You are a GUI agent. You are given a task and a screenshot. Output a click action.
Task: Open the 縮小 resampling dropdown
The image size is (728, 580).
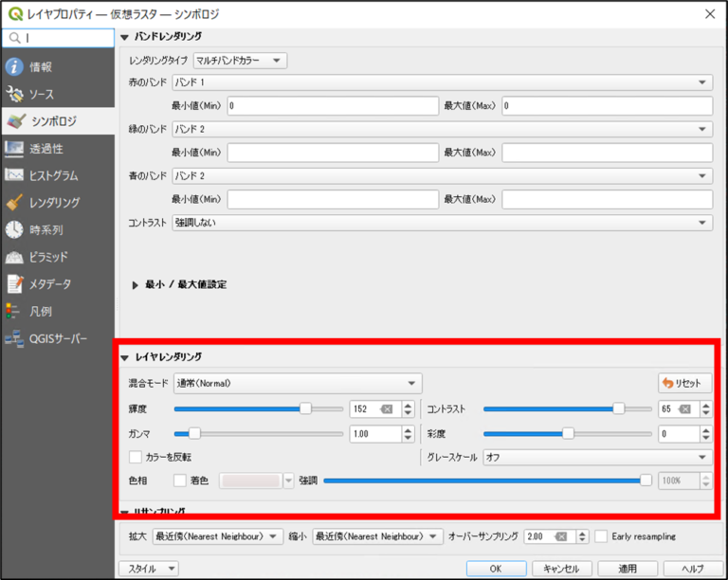pos(377,536)
